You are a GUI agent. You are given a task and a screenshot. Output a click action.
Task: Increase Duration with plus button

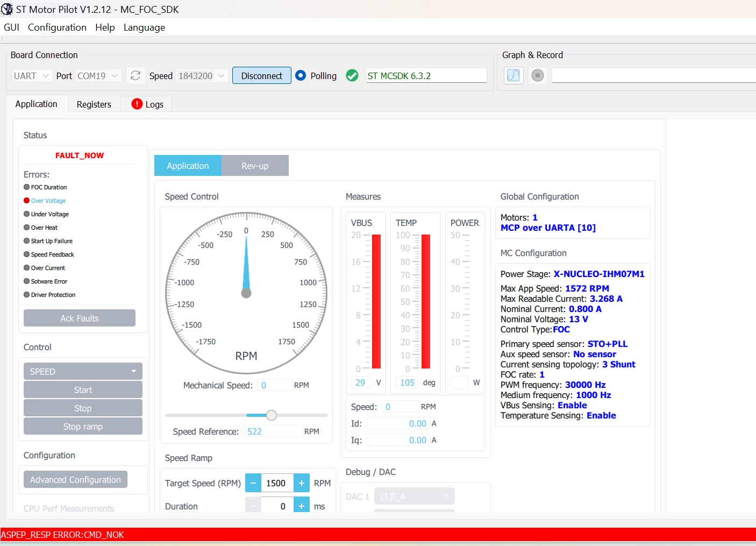(x=302, y=506)
